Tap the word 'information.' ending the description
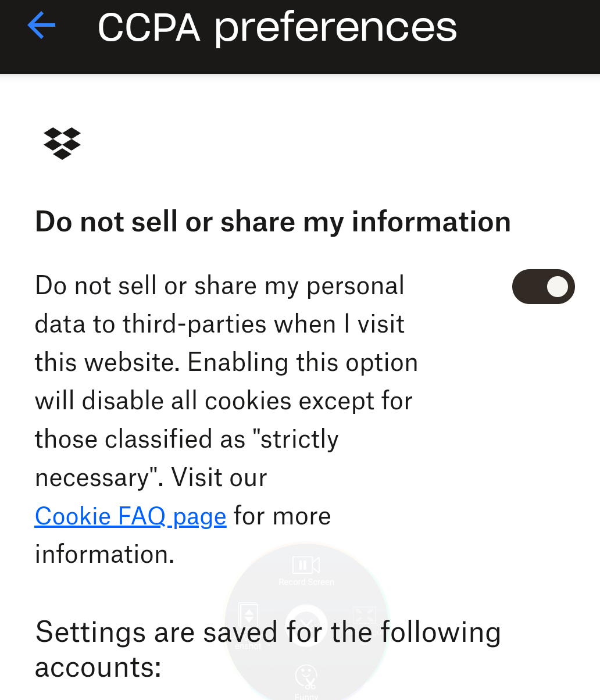The width and height of the screenshot is (600, 700). (105, 555)
